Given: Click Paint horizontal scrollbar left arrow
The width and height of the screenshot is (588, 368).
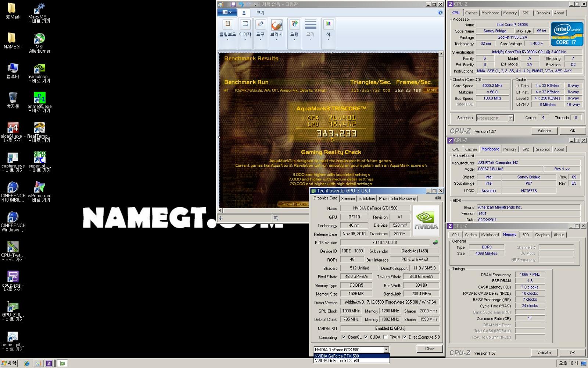Looking at the screenshot, I should (220, 210).
